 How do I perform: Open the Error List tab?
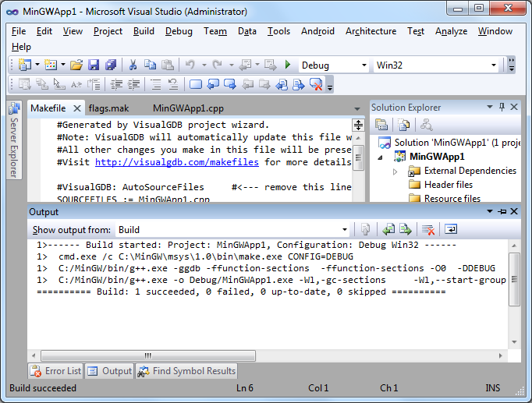pyautogui.click(x=56, y=371)
